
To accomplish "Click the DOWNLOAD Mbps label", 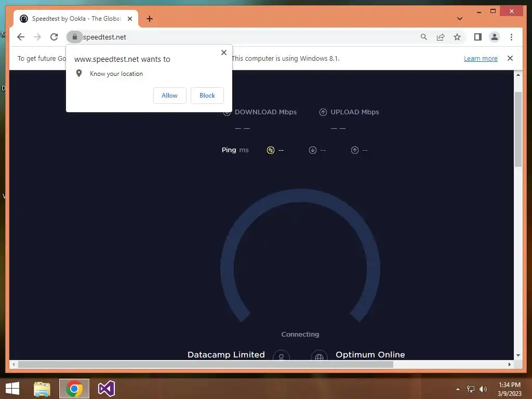I will pos(265,112).
